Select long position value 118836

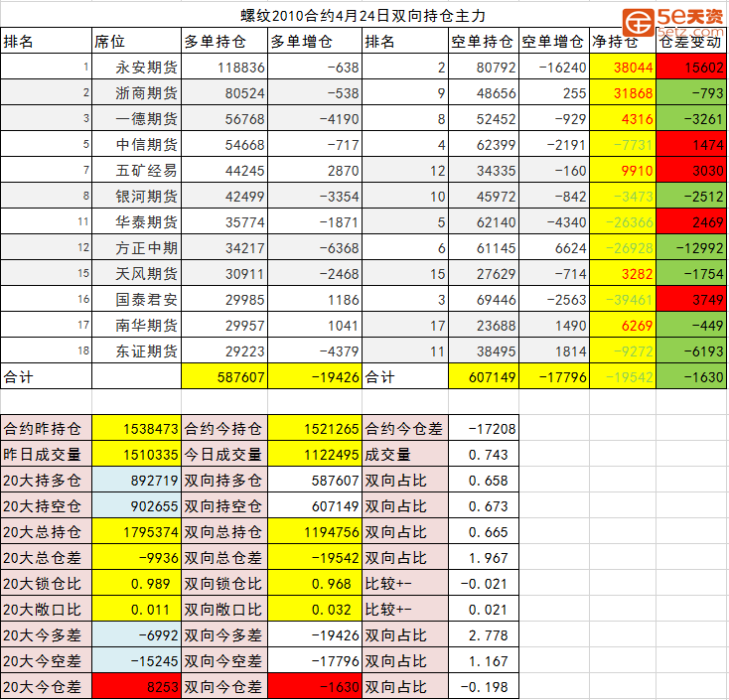[x=224, y=68]
